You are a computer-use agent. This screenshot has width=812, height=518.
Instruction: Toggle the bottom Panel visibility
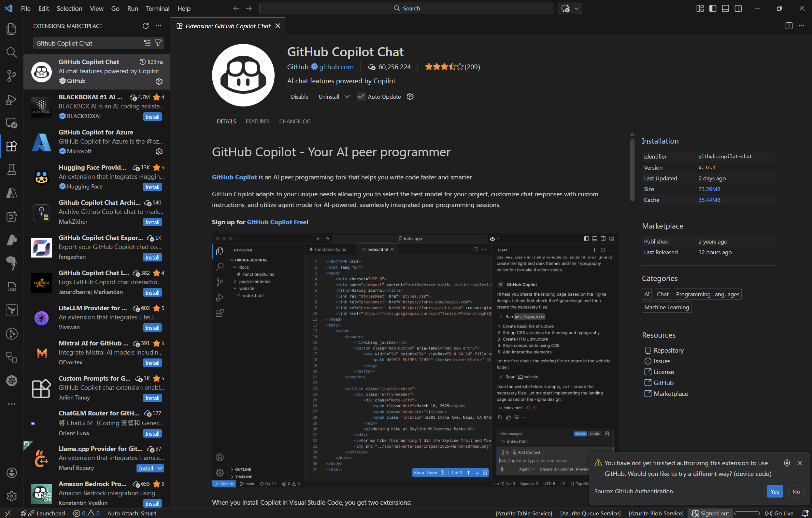coord(725,8)
